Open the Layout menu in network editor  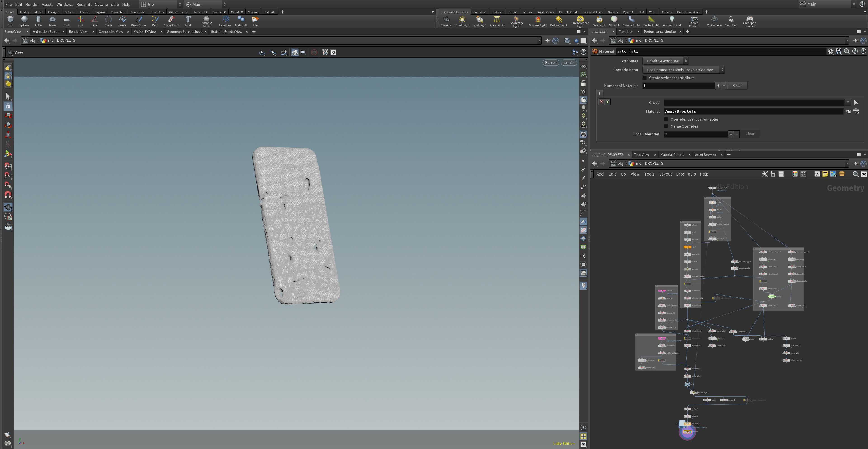(x=665, y=174)
